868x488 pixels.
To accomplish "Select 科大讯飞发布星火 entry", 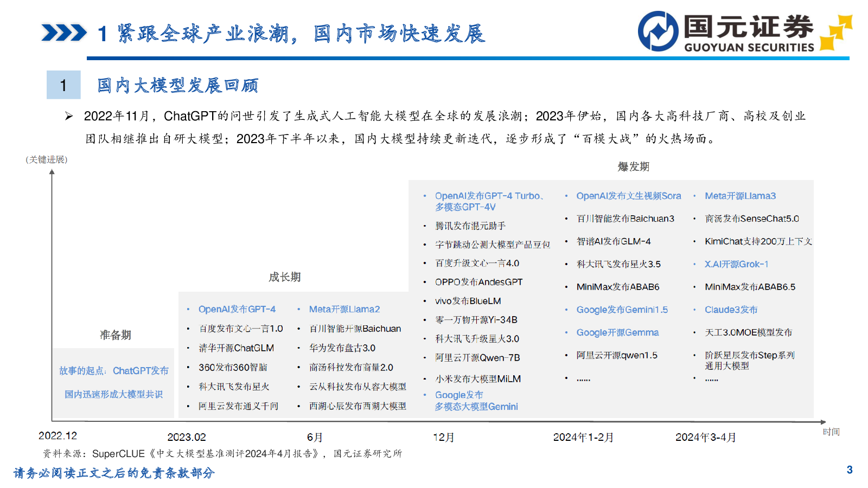I will [234, 387].
